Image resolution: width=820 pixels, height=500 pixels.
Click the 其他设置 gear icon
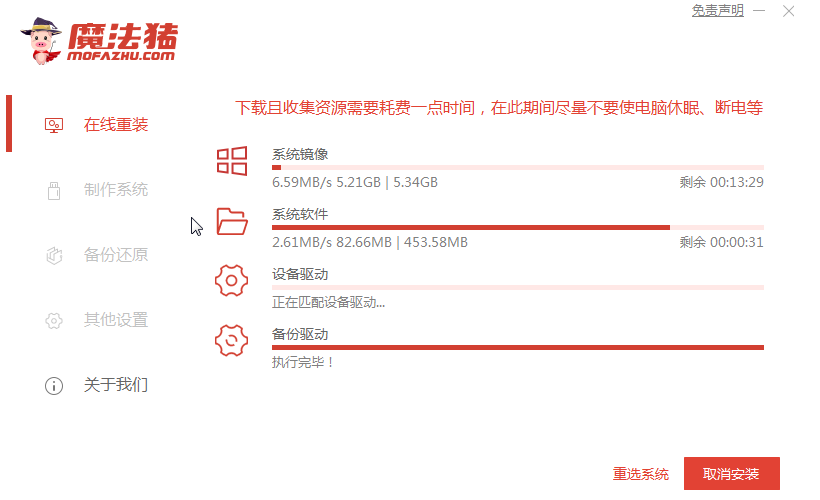54,320
